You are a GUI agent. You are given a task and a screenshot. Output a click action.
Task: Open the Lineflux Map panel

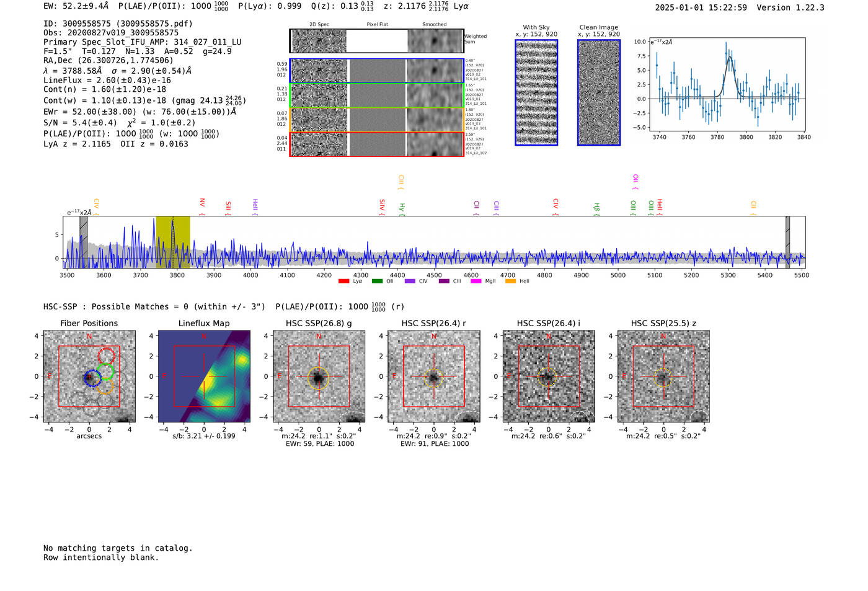[x=204, y=376]
